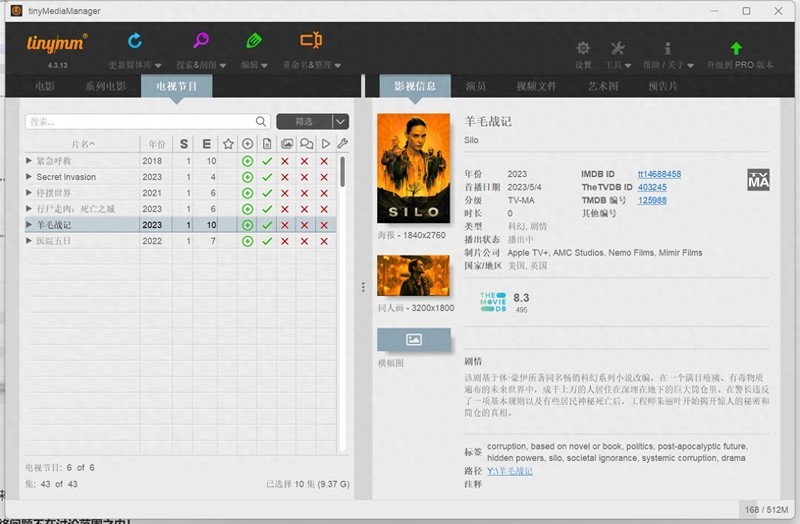Click the update media library refresh icon

135,41
